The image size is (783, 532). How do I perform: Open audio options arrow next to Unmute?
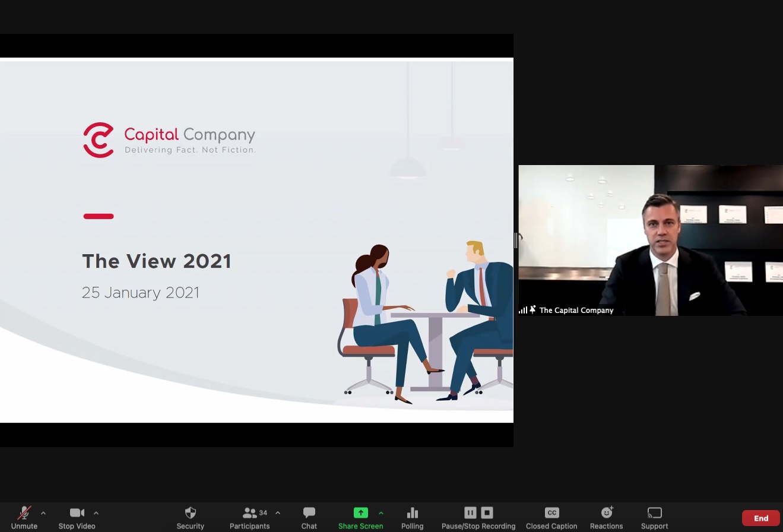pyautogui.click(x=43, y=513)
